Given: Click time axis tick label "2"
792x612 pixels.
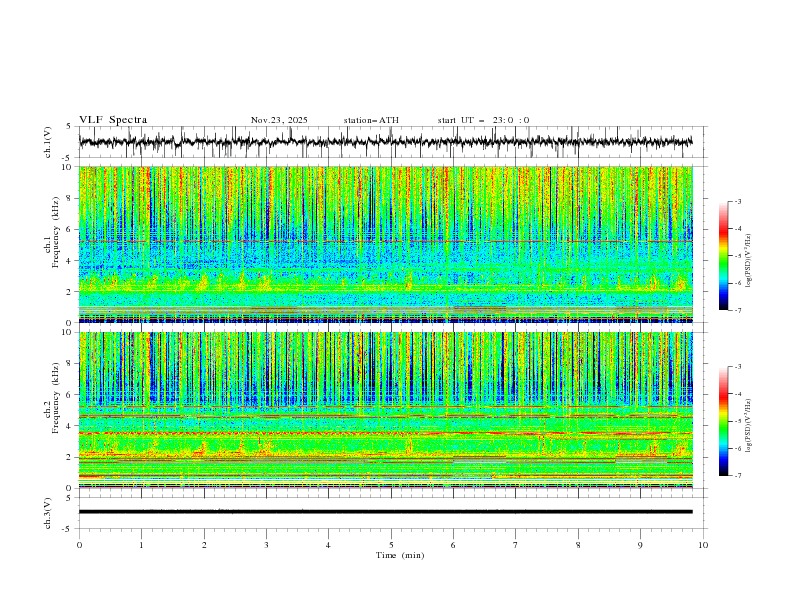Looking at the screenshot, I should 204,545.
